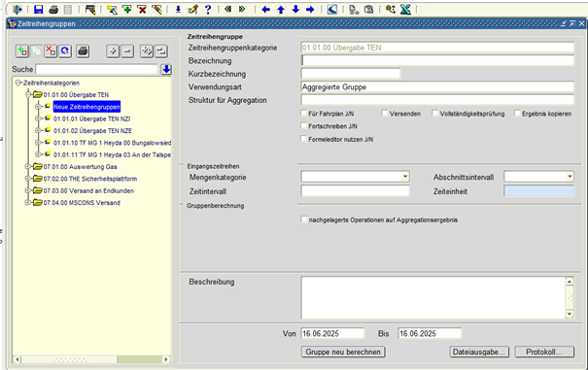Open the Protokoll... button

(x=544, y=352)
